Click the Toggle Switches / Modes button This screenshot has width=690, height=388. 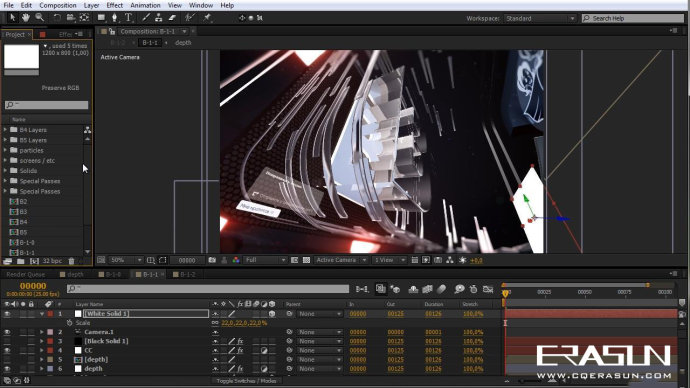[246, 381]
